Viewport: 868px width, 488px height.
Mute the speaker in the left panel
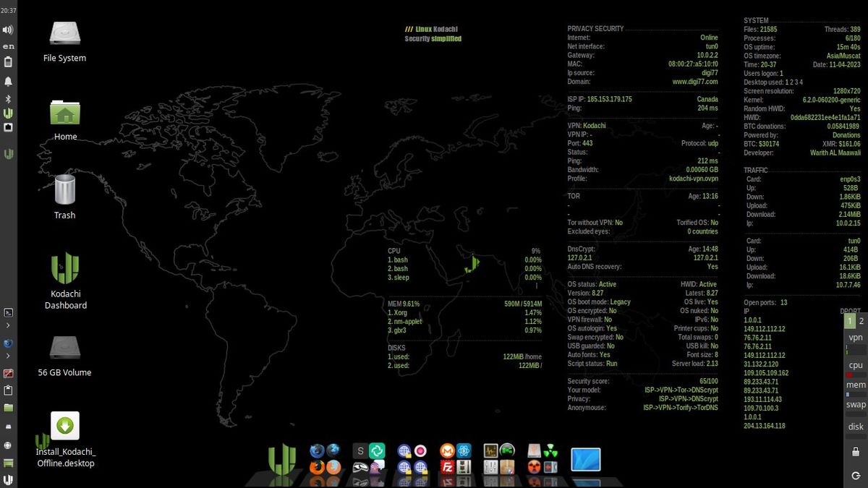pyautogui.click(x=8, y=30)
